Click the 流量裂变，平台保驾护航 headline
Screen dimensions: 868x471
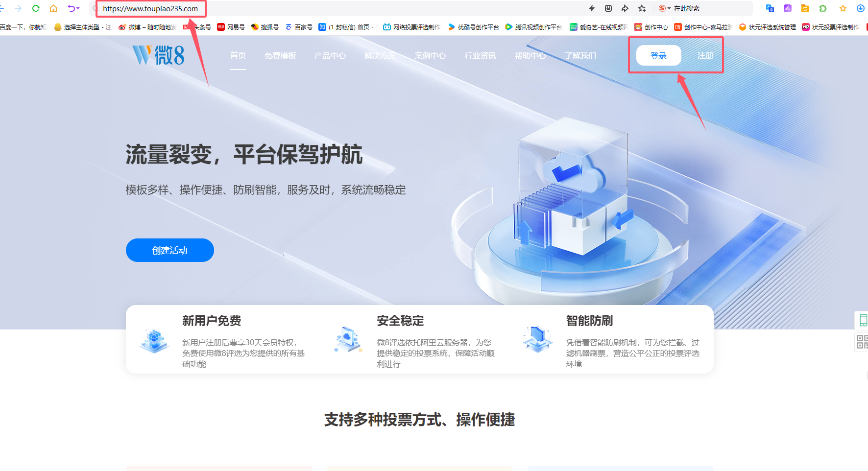pos(244,155)
